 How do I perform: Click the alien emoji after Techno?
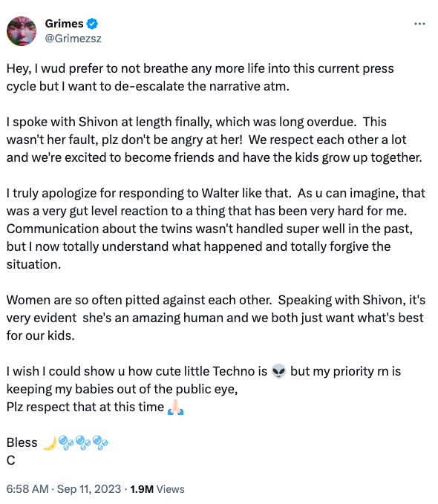click(x=278, y=371)
